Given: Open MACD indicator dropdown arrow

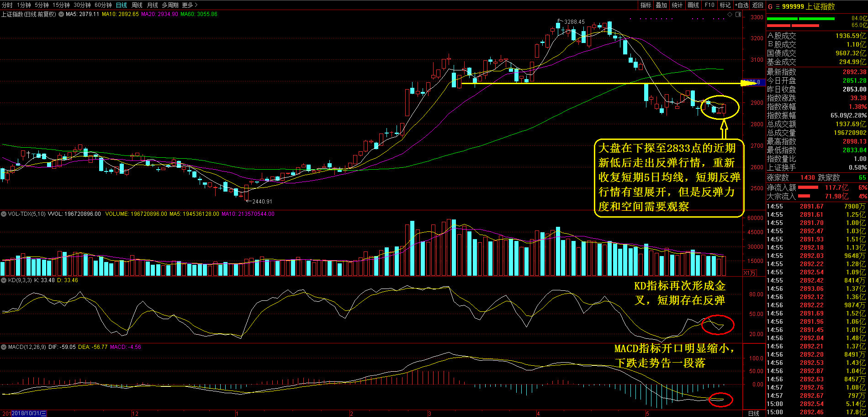Looking at the screenshot, I should pos(4,347).
